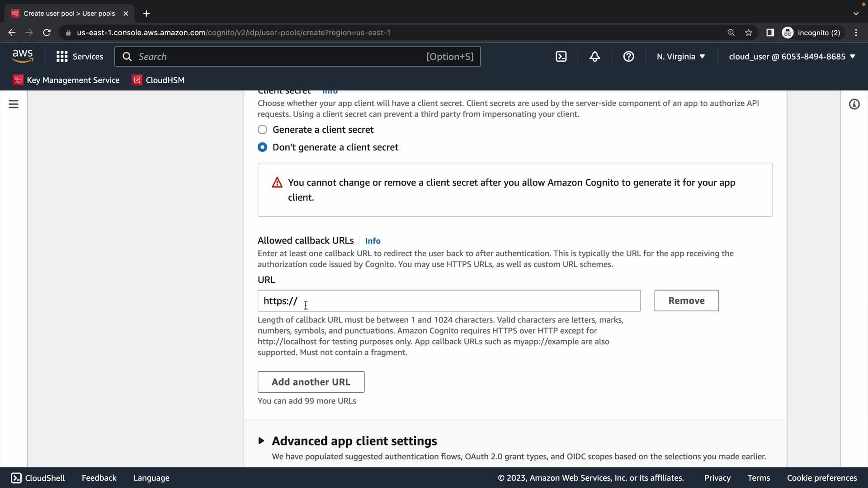Open the notifications bell
The image size is (868, 488).
tap(595, 56)
